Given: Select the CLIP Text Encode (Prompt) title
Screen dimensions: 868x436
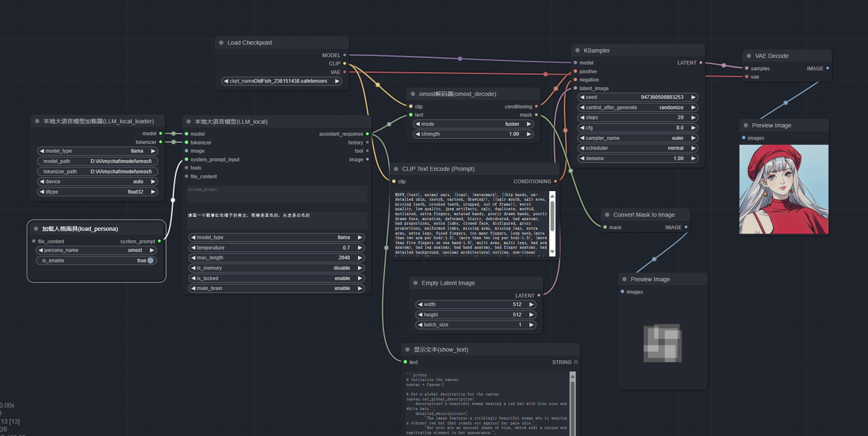Looking at the screenshot, I should click(x=438, y=169).
